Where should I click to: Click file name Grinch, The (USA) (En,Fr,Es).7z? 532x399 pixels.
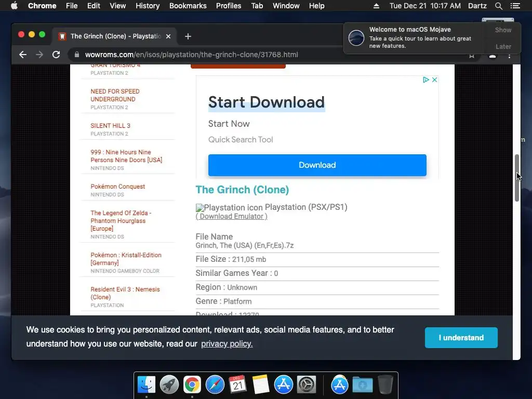245,246
